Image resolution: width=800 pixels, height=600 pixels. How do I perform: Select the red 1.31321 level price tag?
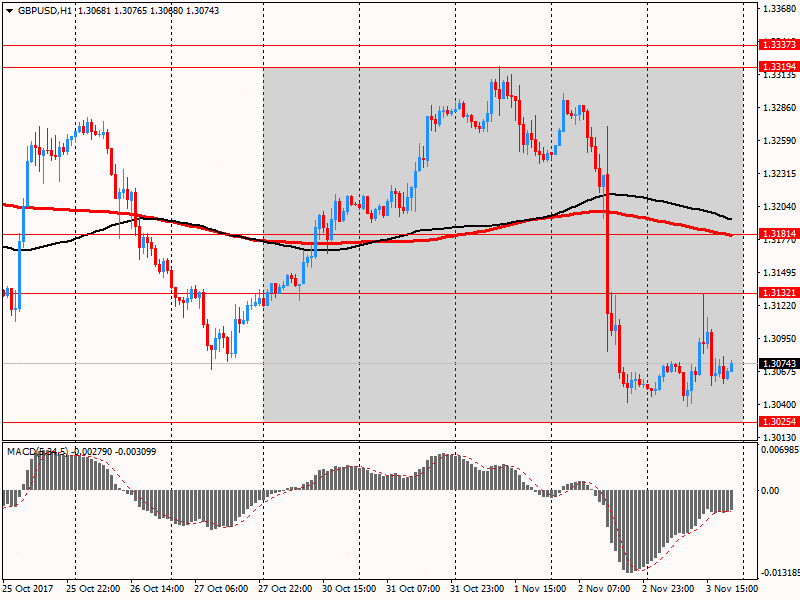[x=779, y=293]
